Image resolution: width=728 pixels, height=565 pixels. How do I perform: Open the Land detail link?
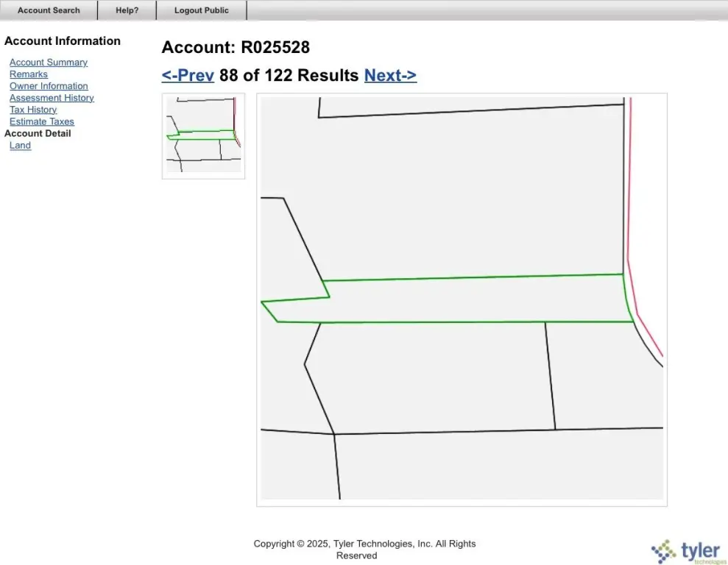[x=20, y=145]
